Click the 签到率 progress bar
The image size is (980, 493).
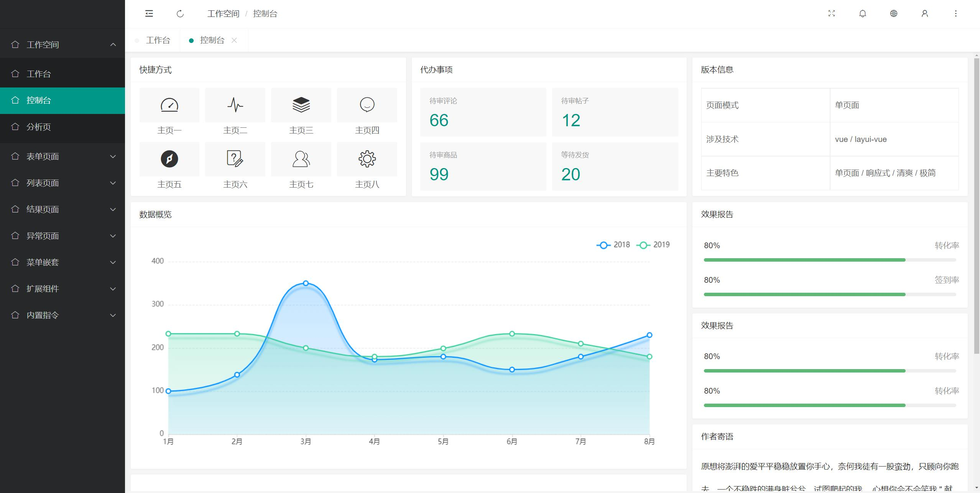[x=830, y=295]
